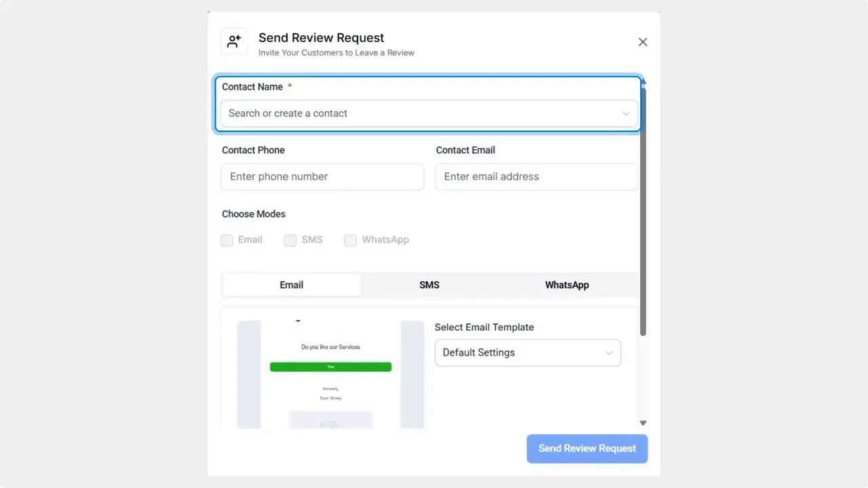The width and height of the screenshot is (868, 488).
Task: Click the scrollbar up arrow on the right
Action: (642, 81)
